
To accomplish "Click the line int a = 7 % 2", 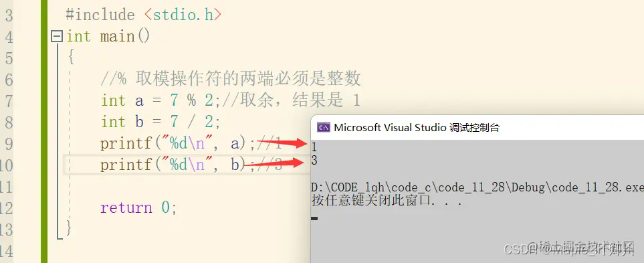I will click(x=160, y=100).
